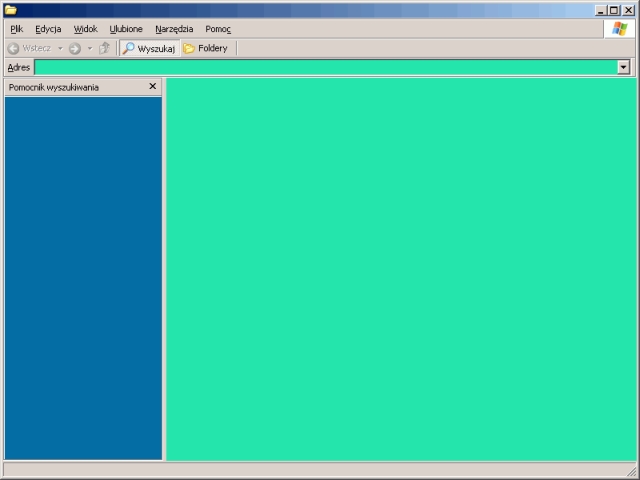Screen dimensions: 640x480
Task: Toggle the Wyszukaj search button
Action: pyautogui.click(x=149, y=49)
